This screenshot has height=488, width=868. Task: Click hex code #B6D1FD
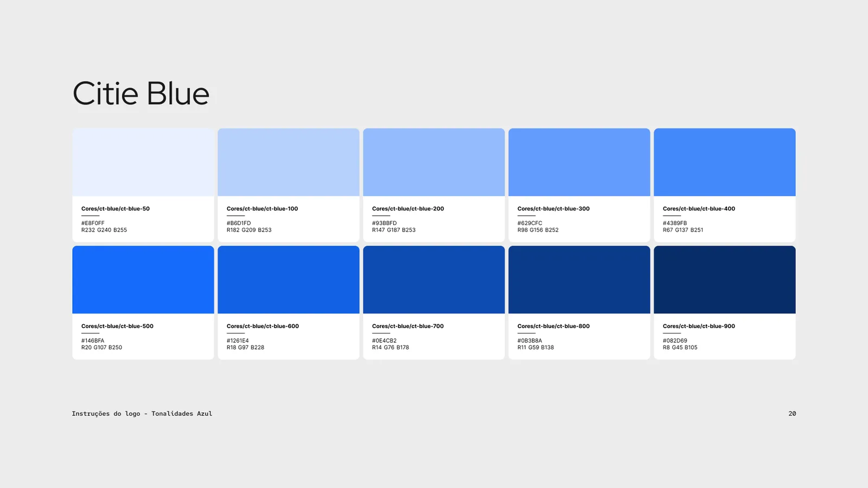point(239,223)
